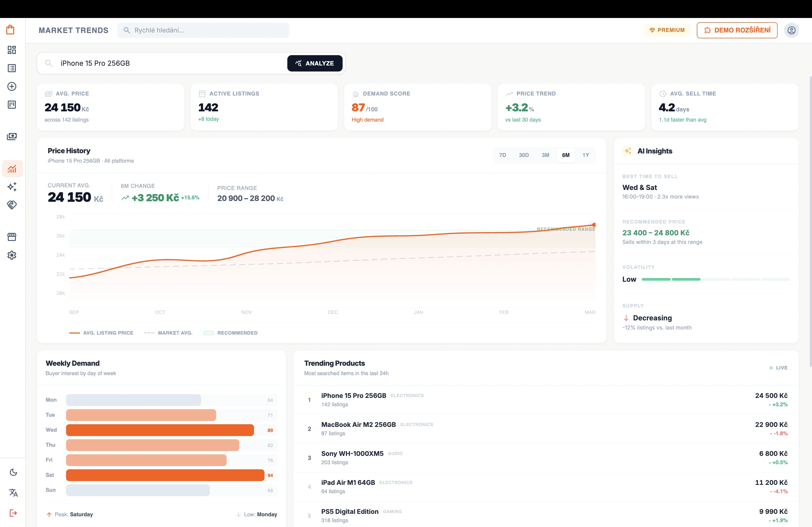
Task: Click the +15.6% six-month change value
Action: coord(190,198)
